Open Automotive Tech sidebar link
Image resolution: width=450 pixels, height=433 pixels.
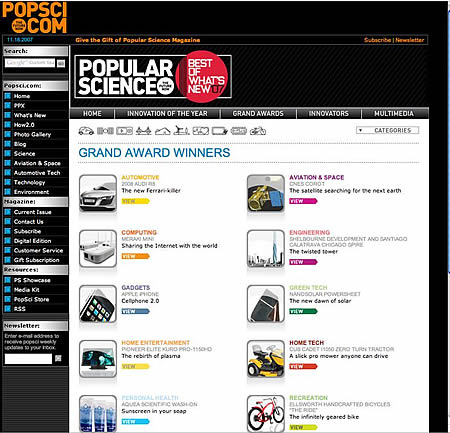click(37, 173)
